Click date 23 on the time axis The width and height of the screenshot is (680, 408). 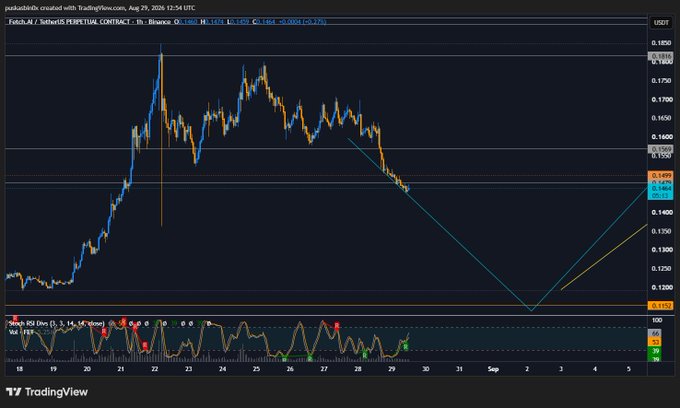pos(189,369)
